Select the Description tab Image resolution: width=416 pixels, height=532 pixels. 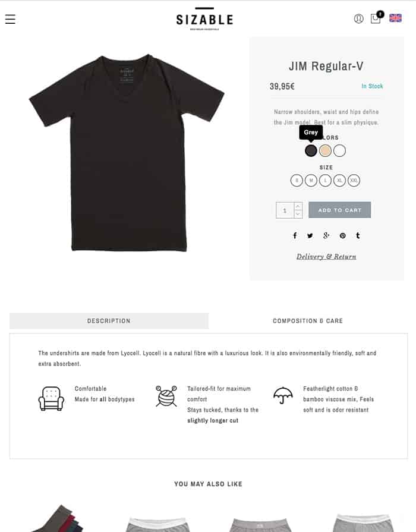click(x=109, y=321)
